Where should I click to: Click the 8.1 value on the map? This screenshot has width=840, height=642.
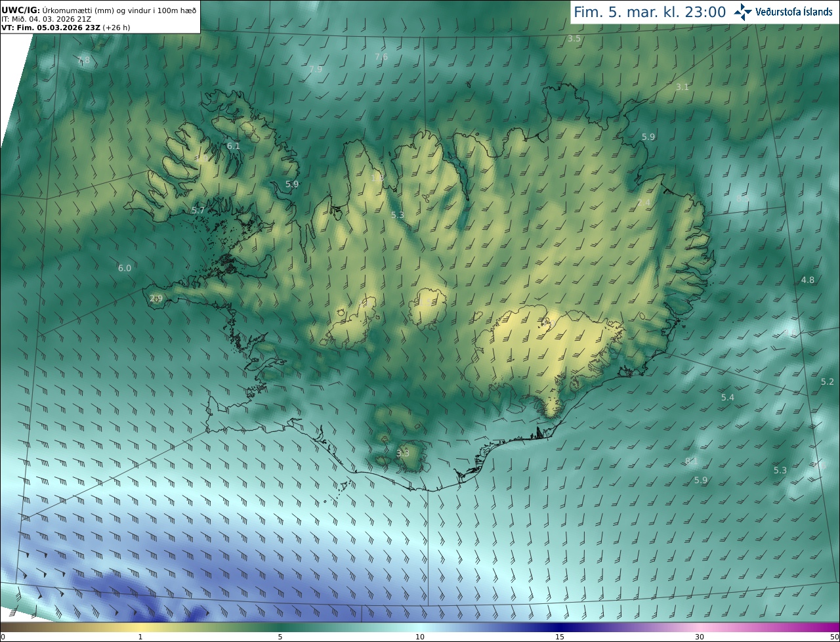point(691,461)
